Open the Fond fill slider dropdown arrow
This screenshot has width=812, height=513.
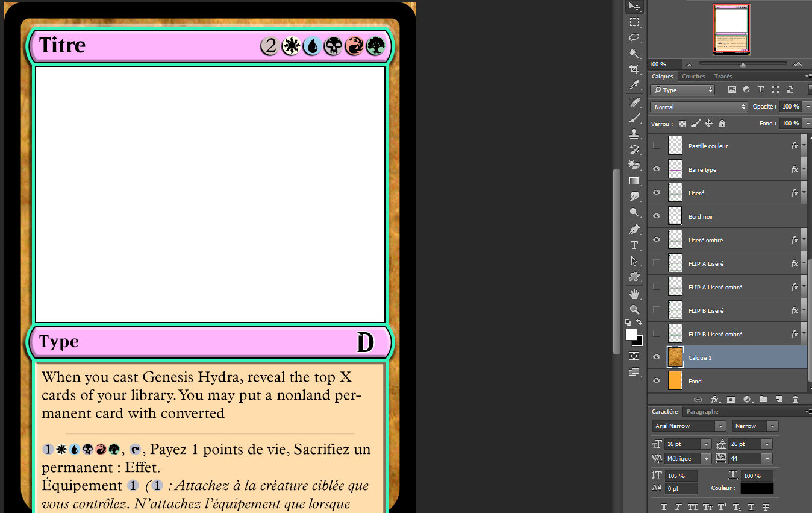(807, 124)
